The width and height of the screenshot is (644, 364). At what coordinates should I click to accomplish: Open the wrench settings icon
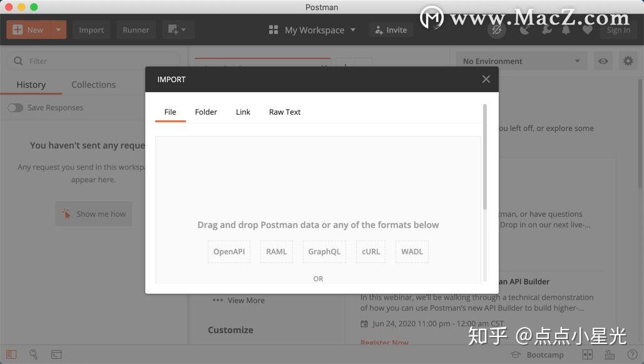coord(546,29)
